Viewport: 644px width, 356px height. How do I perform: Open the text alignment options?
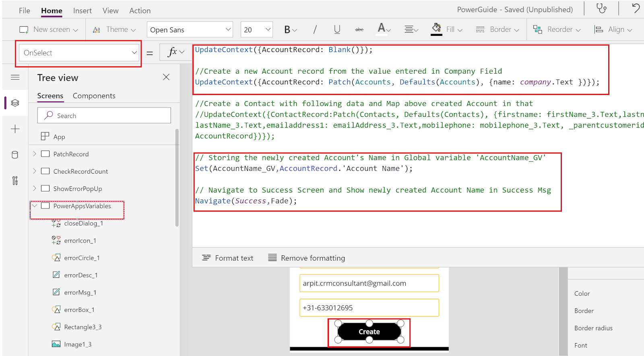pyautogui.click(x=411, y=29)
